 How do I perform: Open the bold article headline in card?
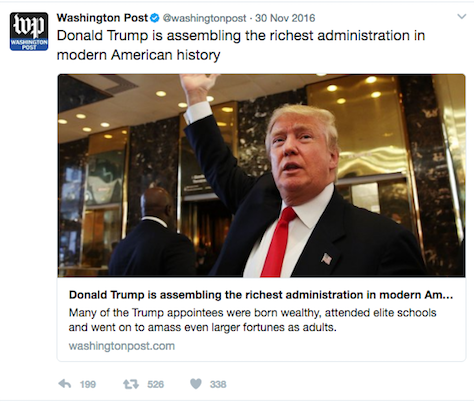point(261,295)
